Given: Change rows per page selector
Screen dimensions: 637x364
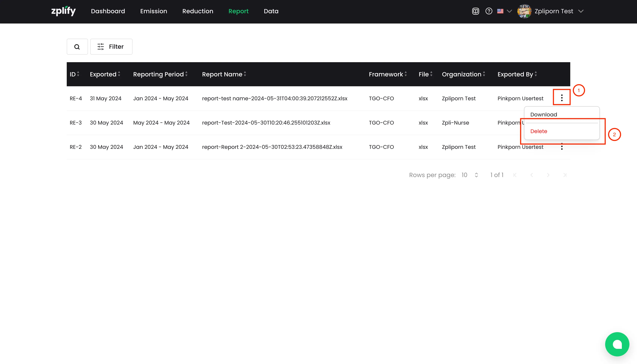Looking at the screenshot, I should [x=469, y=175].
